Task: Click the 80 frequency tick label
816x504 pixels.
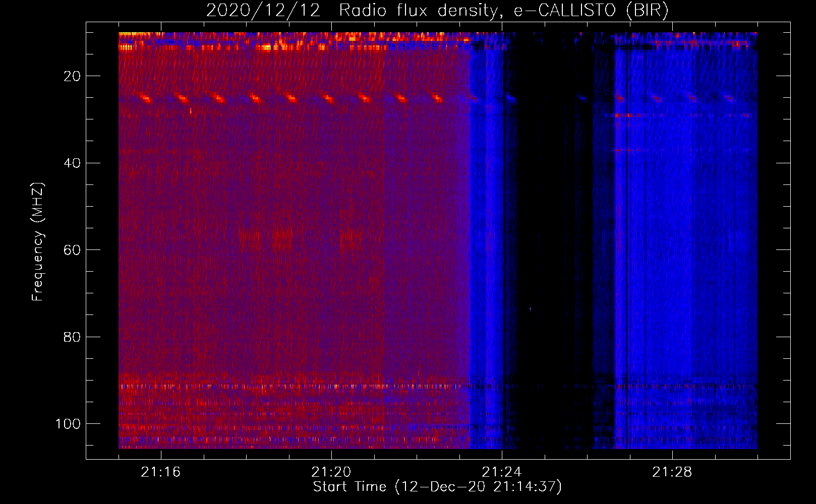Action: (72, 337)
